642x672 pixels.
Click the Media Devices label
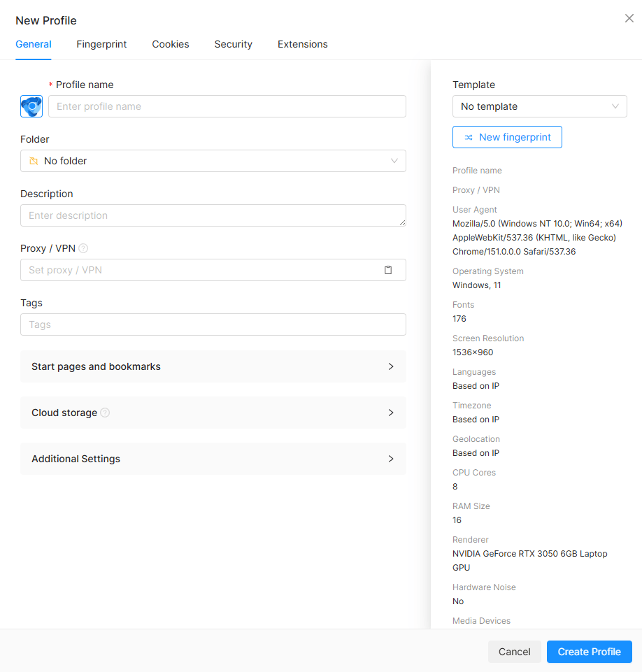pos(481,620)
